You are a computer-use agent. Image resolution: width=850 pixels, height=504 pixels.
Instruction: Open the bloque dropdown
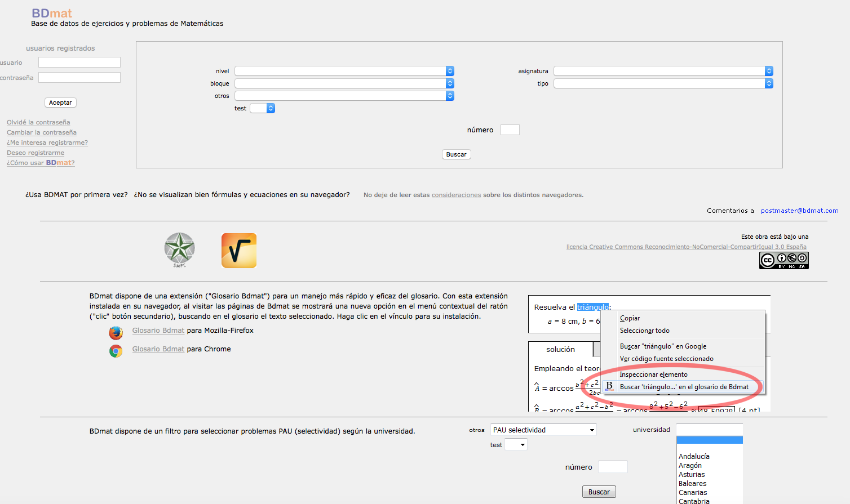[344, 83]
